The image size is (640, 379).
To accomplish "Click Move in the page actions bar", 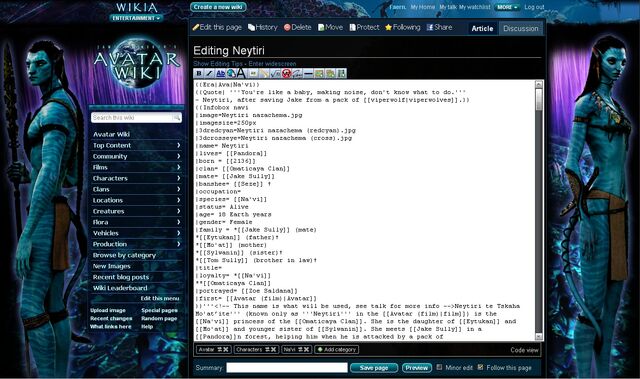I will (331, 27).
